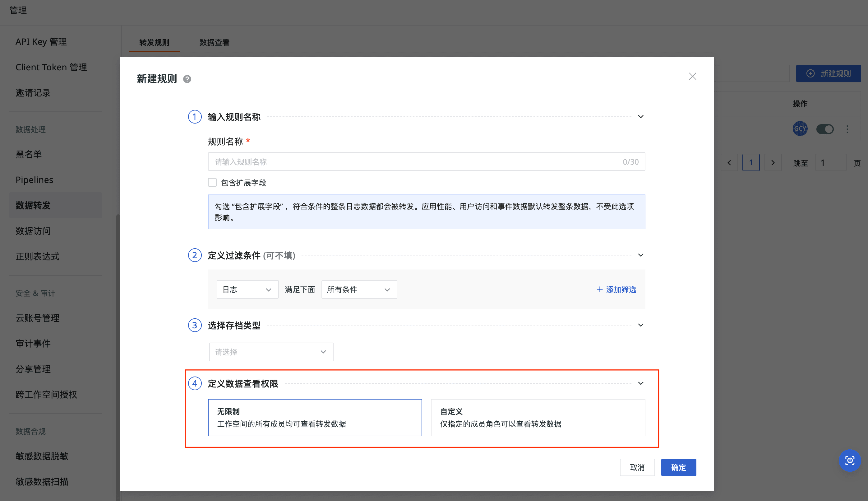Click the floating screenshot capture icon
The width and height of the screenshot is (868, 501).
pyautogui.click(x=850, y=461)
